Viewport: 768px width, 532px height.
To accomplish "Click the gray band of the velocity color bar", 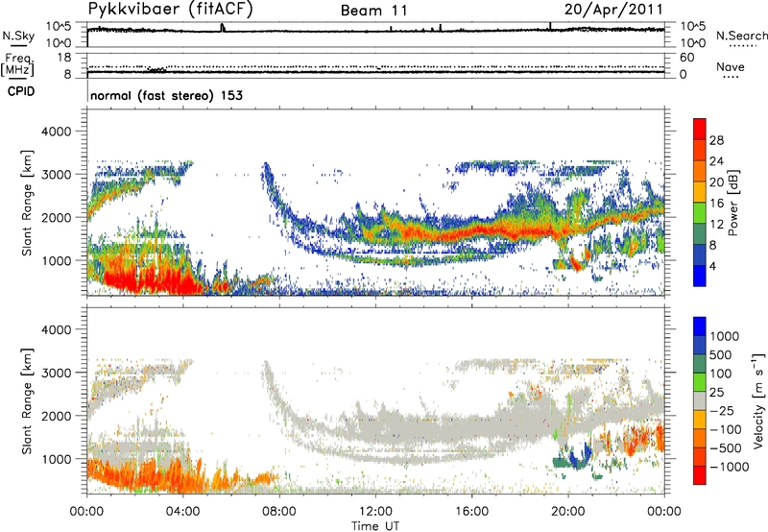I will point(700,401).
